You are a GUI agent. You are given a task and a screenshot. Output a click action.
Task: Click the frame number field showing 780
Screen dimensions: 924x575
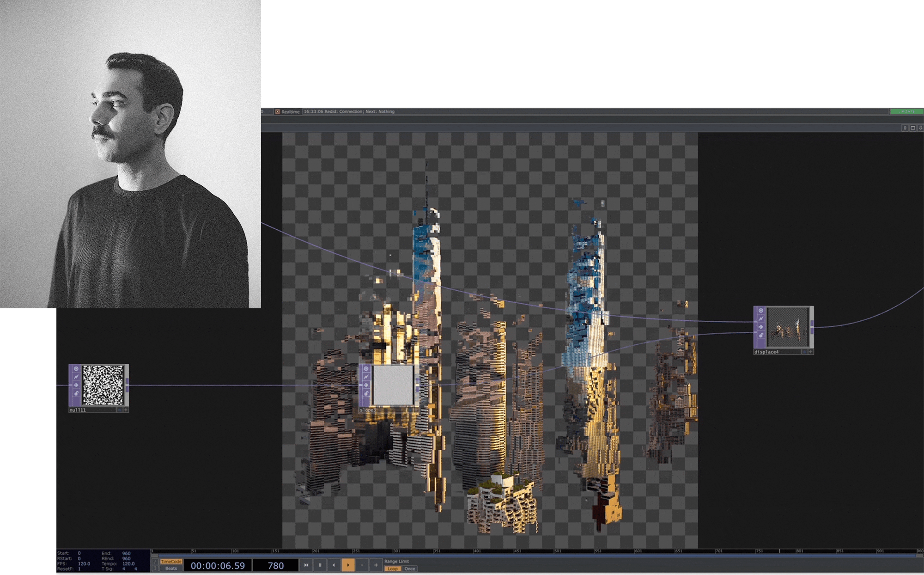point(276,565)
